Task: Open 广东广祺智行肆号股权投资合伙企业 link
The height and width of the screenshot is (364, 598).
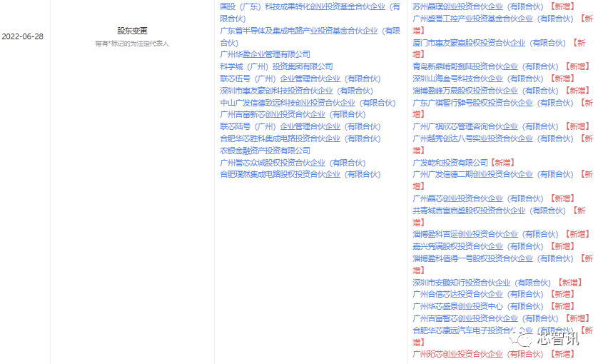Action: click(492, 103)
